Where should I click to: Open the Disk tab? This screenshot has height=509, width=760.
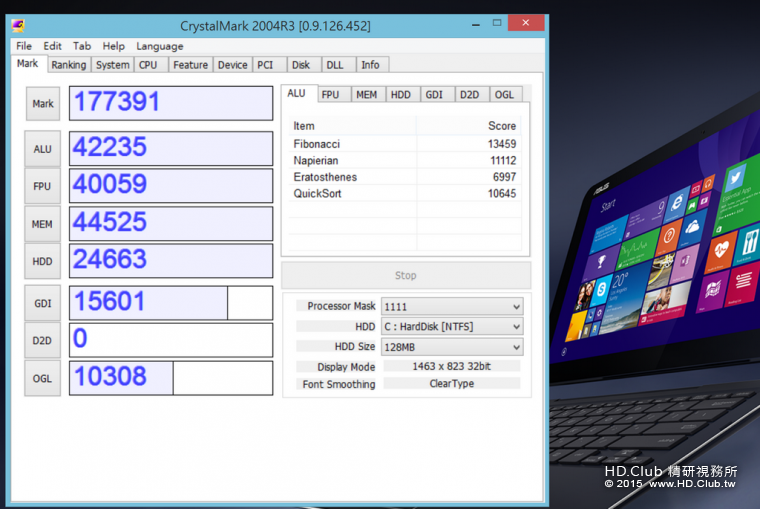point(300,65)
